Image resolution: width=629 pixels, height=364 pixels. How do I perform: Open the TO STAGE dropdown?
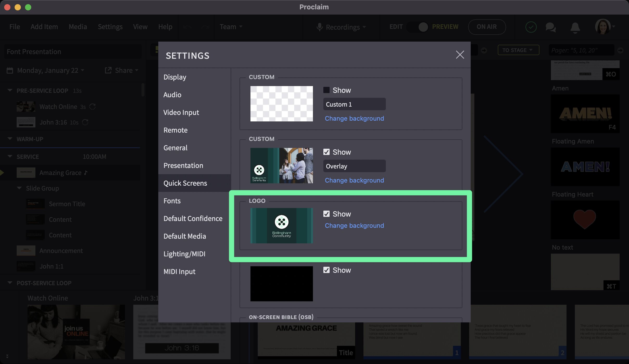[x=518, y=50]
